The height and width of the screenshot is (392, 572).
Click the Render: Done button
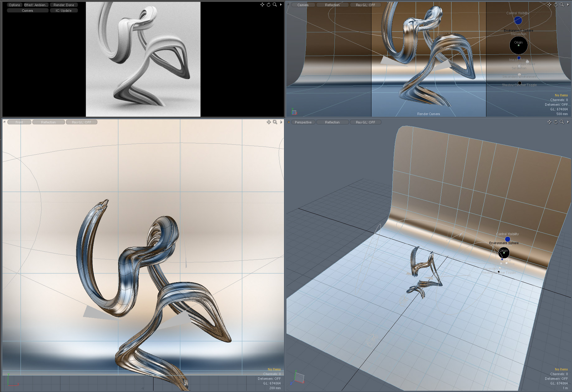[x=64, y=5]
